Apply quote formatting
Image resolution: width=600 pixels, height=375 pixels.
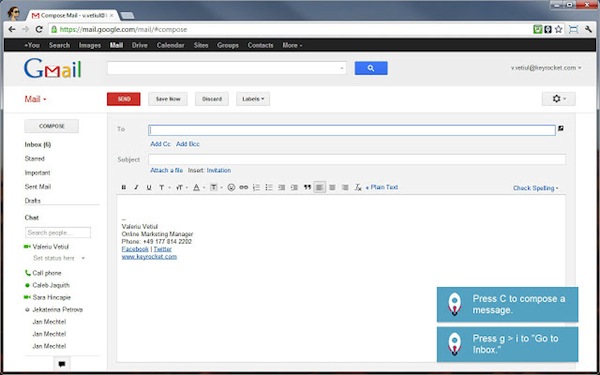coord(307,188)
